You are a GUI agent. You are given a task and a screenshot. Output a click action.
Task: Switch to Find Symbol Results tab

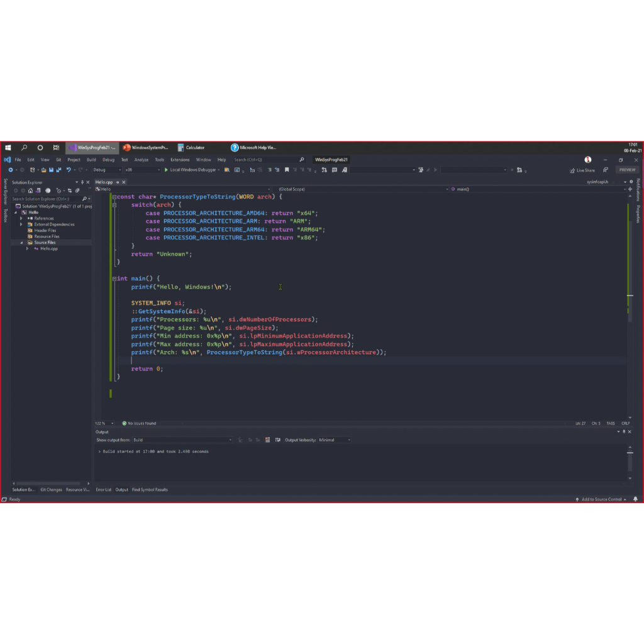click(x=150, y=489)
